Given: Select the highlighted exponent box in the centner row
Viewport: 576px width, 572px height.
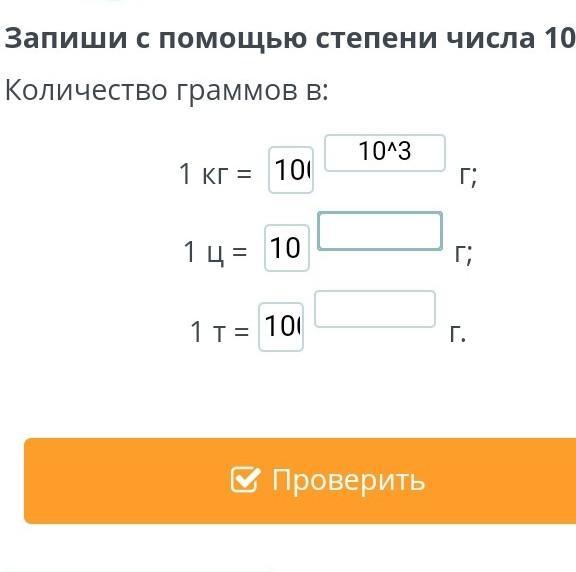Looking at the screenshot, I should 380,231.
